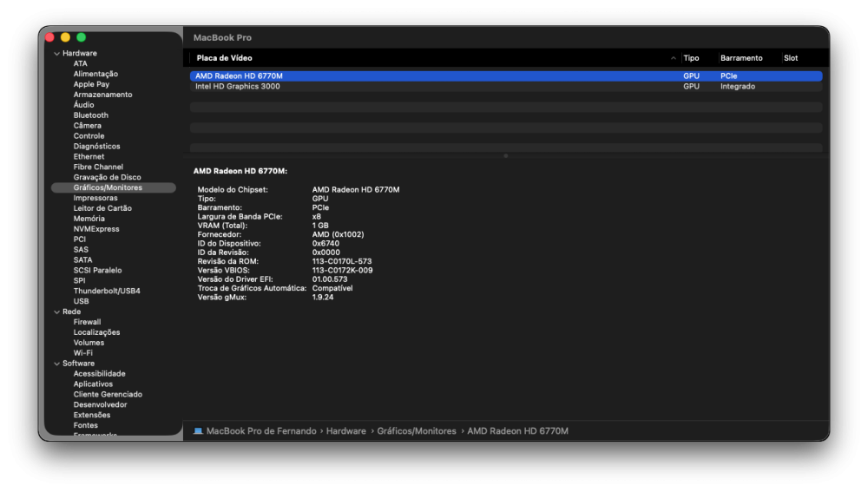Image resolution: width=868 pixels, height=492 pixels.
Task: Select the AMD Radeon HD 6770M row
Action: 506,75
